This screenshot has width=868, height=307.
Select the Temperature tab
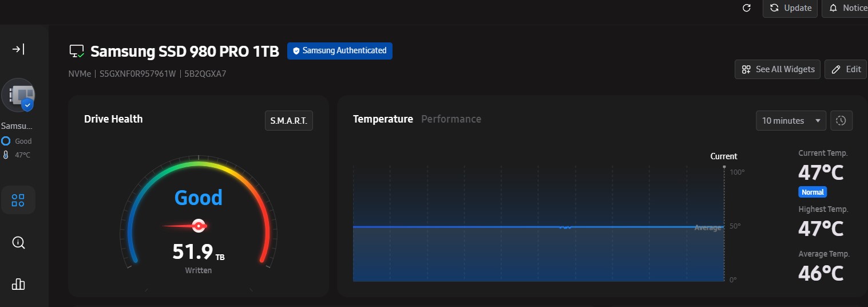point(383,119)
